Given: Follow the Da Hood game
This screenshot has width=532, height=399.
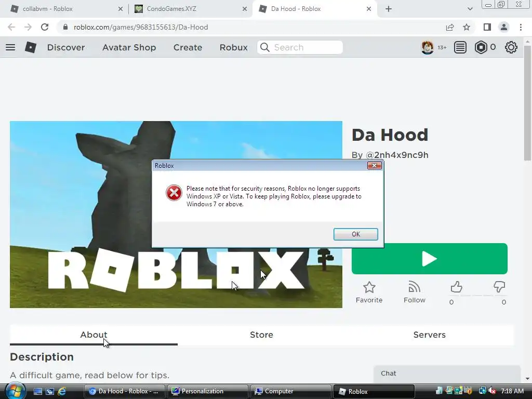Looking at the screenshot, I should coord(414,292).
